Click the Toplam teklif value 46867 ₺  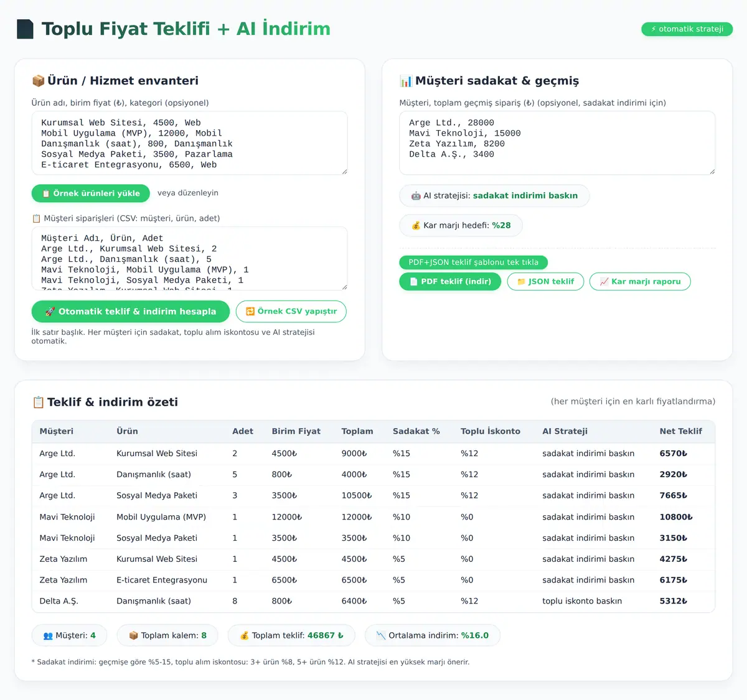coord(326,636)
